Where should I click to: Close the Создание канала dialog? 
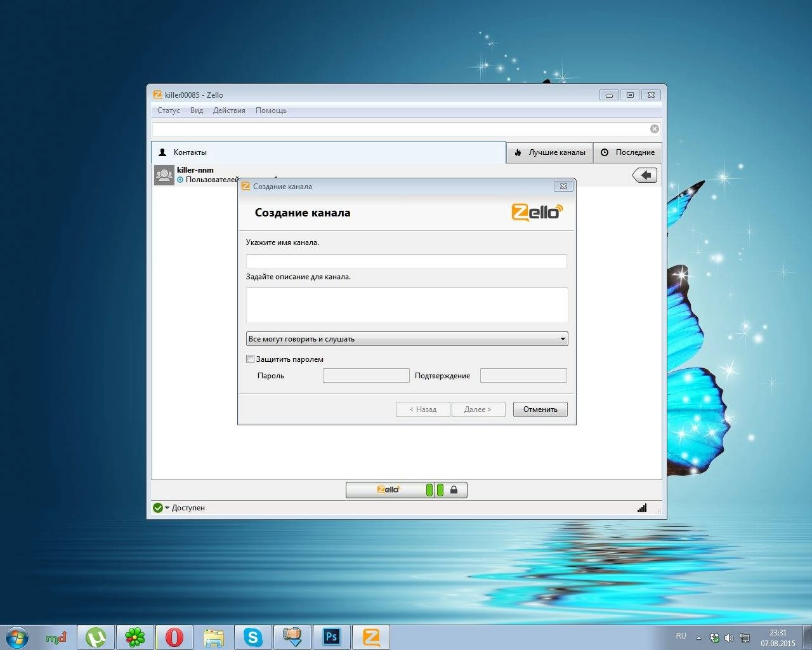pyautogui.click(x=563, y=187)
